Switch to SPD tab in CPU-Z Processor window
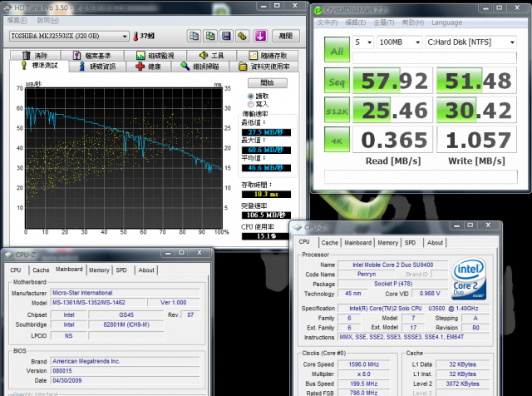Image resolution: width=532 pixels, height=396 pixels. 410,243
